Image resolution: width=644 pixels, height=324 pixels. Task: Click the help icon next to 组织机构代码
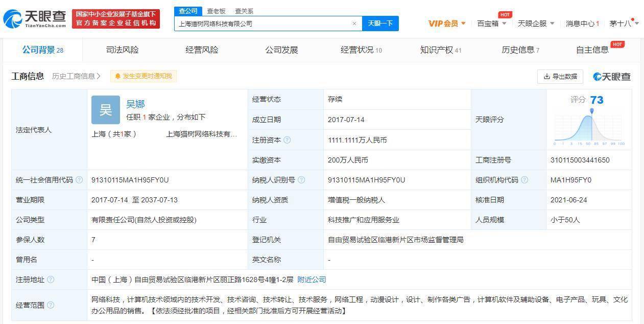[x=524, y=180]
